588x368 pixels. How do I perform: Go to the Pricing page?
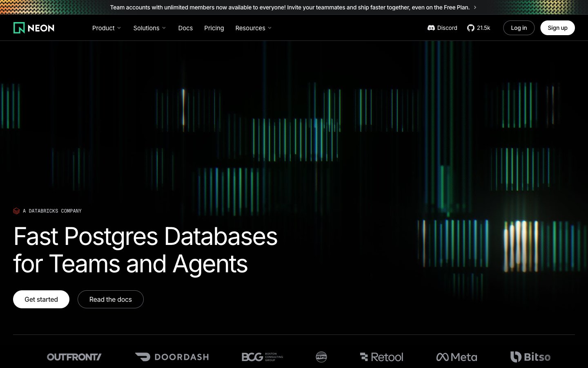tap(214, 28)
